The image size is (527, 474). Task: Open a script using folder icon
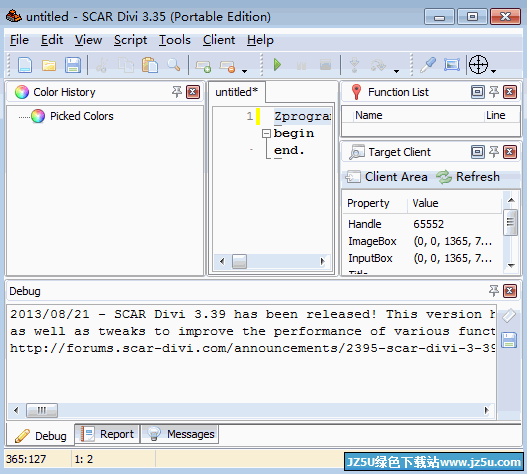(x=49, y=65)
